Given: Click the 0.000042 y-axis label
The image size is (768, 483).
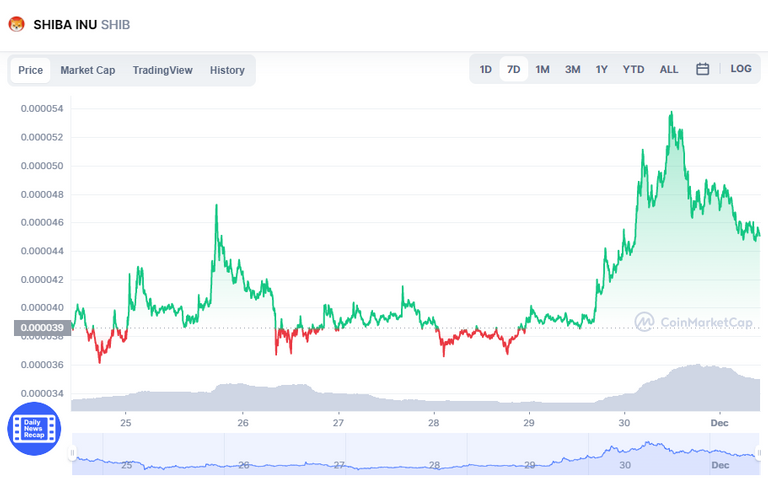Looking at the screenshot, I should pyautogui.click(x=42, y=280).
